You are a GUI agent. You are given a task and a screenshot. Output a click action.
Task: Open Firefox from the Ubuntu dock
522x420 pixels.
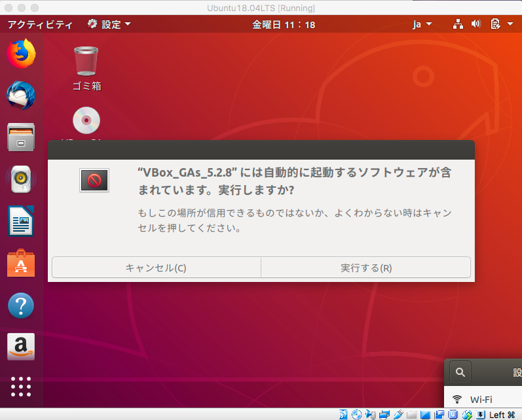(21, 54)
